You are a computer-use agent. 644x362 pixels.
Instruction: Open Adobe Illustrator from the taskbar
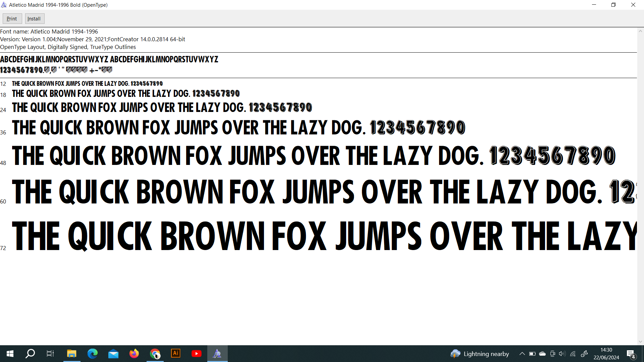175,354
